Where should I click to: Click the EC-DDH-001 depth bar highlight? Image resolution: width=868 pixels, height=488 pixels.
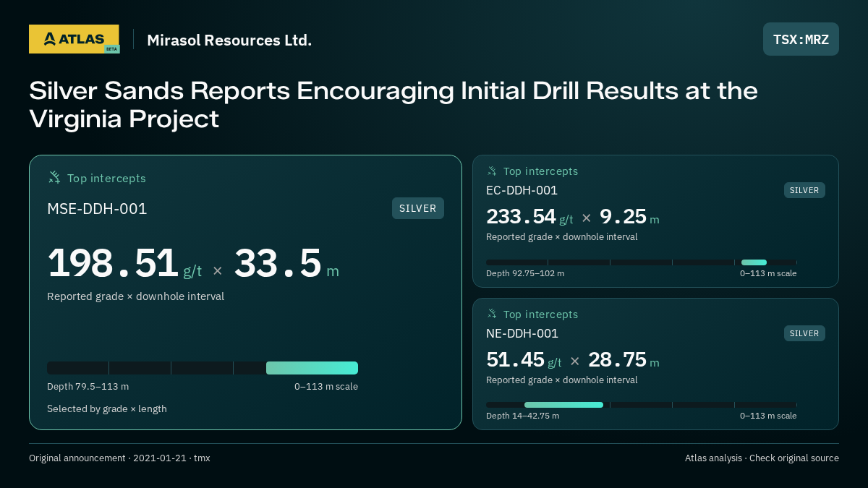click(x=754, y=262)
